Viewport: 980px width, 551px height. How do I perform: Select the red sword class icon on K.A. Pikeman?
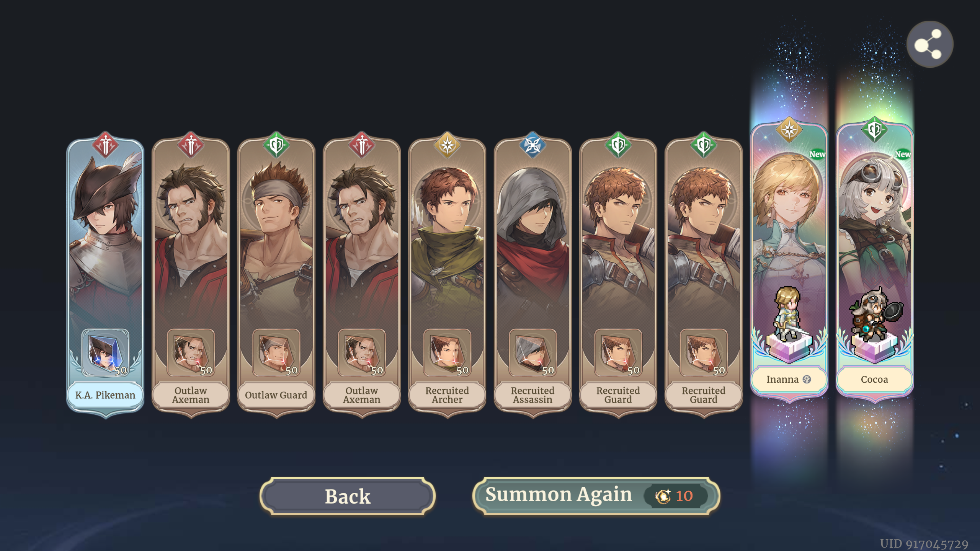click(106, 145)
